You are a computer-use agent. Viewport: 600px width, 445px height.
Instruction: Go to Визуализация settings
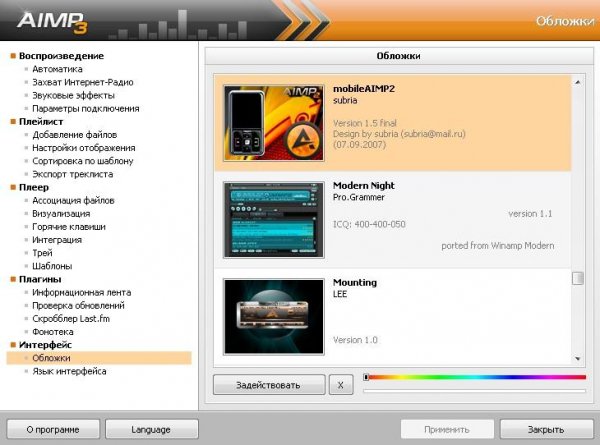(x=61, y=214)
